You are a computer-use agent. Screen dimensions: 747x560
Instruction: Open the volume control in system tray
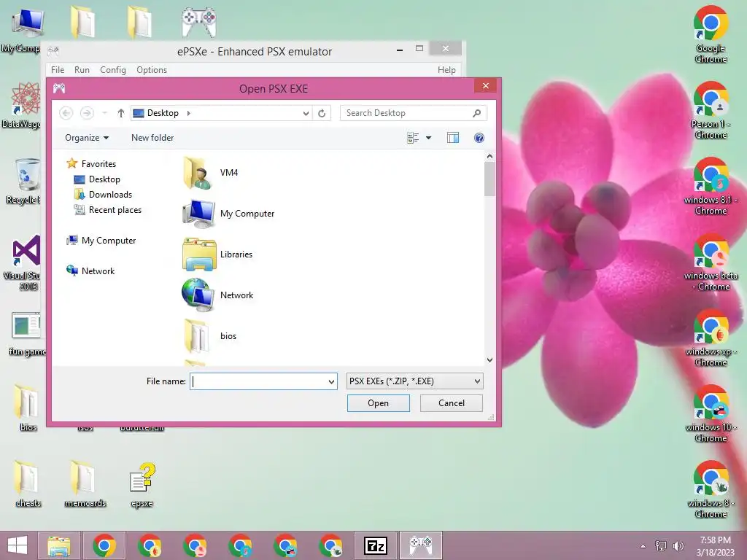point(678,545)
